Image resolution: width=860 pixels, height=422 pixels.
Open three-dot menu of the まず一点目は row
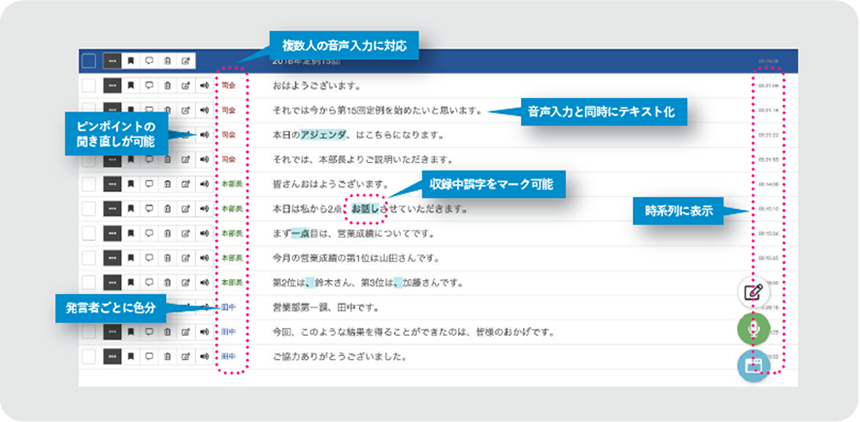point(112,233)
